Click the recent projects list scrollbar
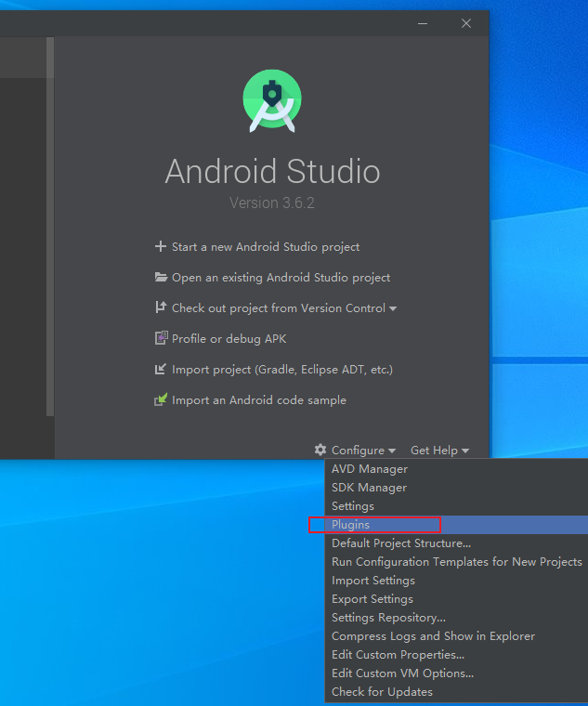This screenshot has width=588, height=706. pos(50,226)
